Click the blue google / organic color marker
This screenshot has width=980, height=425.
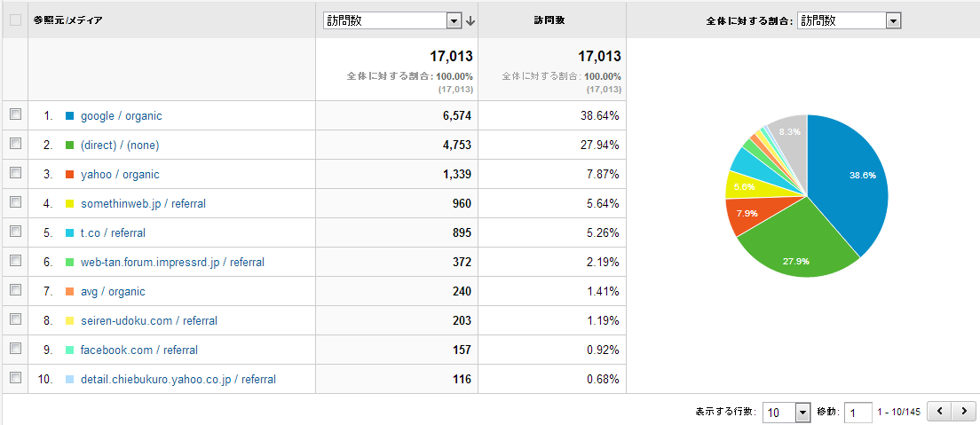point(70,116)
